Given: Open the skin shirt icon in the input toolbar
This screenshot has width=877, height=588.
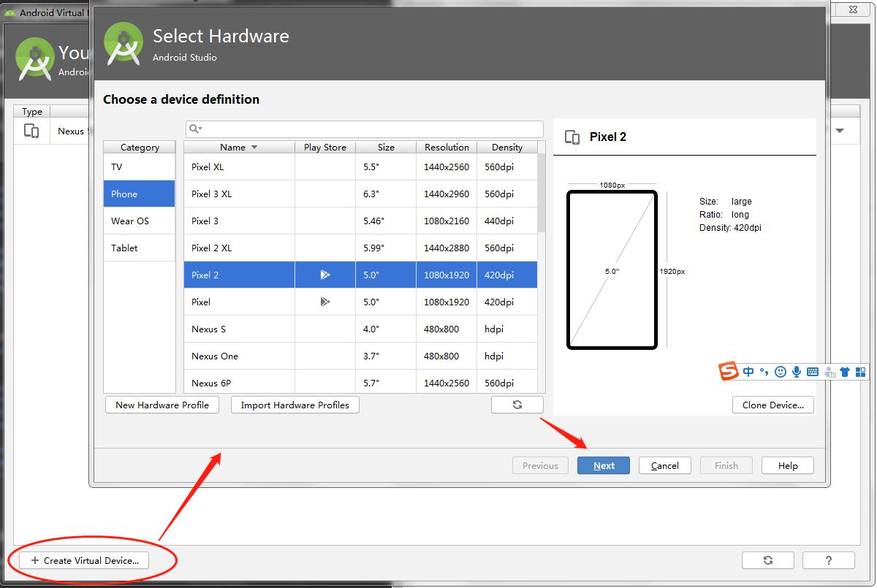Looking at the screenshot, I should coord(845,372).
